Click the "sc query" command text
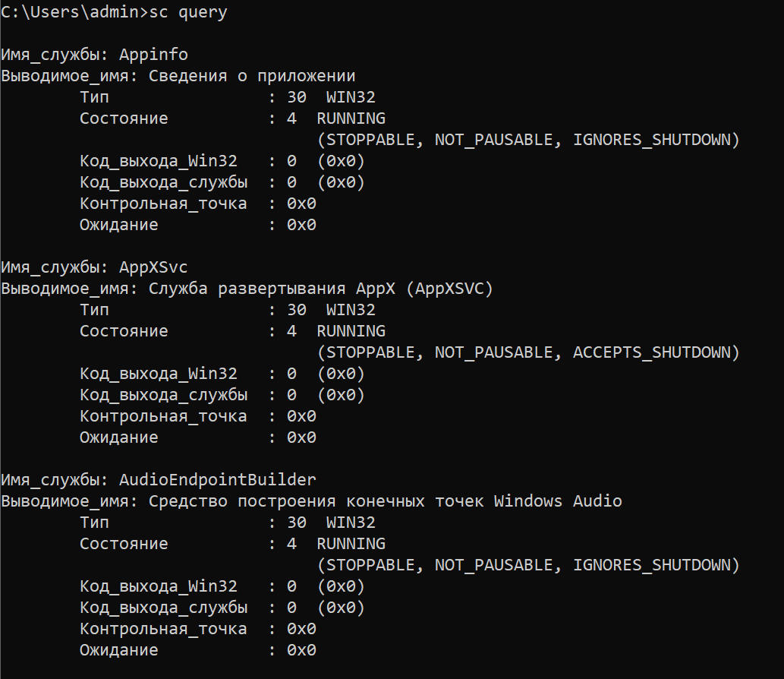Viewport: 784px width, 679px height. 188,12
